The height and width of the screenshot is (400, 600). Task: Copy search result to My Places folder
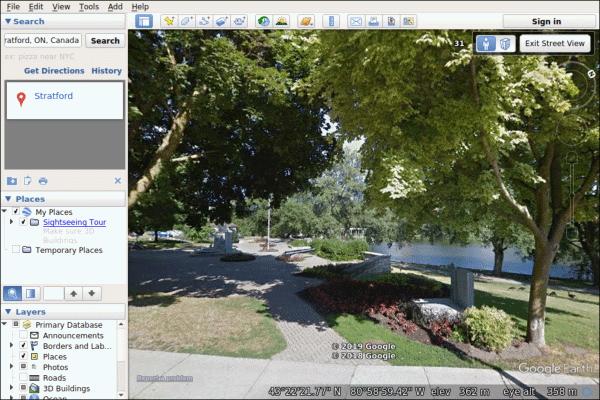[12, 181]
